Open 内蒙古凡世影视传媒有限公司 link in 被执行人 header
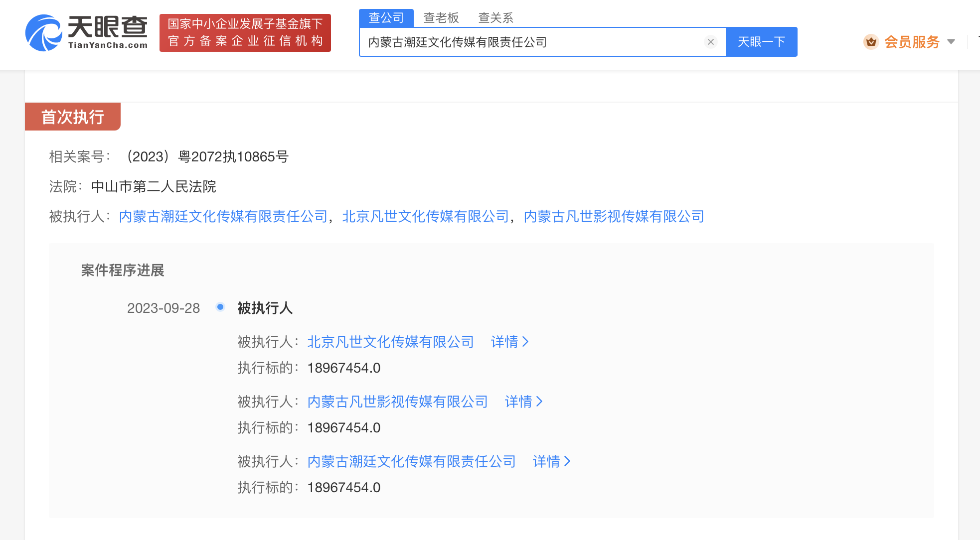 pyautogui.click(x=614, y=216)
